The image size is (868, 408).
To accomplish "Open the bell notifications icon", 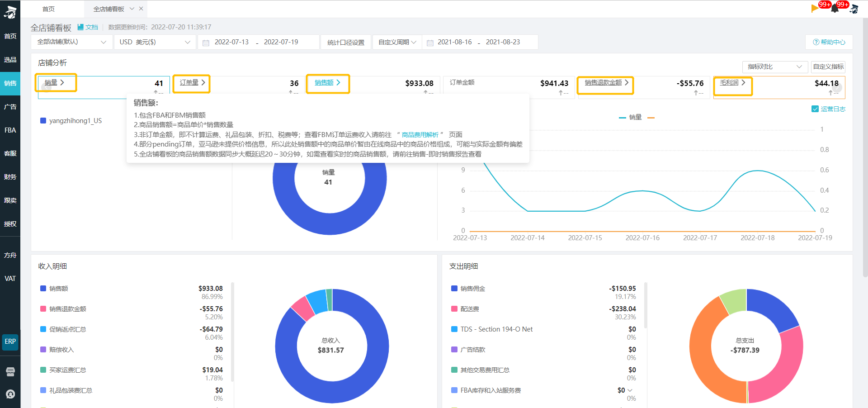I will pos(835,9).
